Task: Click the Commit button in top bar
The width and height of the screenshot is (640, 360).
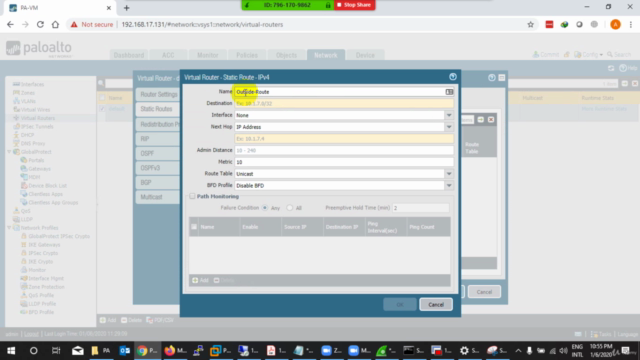Action: [546, 54]
